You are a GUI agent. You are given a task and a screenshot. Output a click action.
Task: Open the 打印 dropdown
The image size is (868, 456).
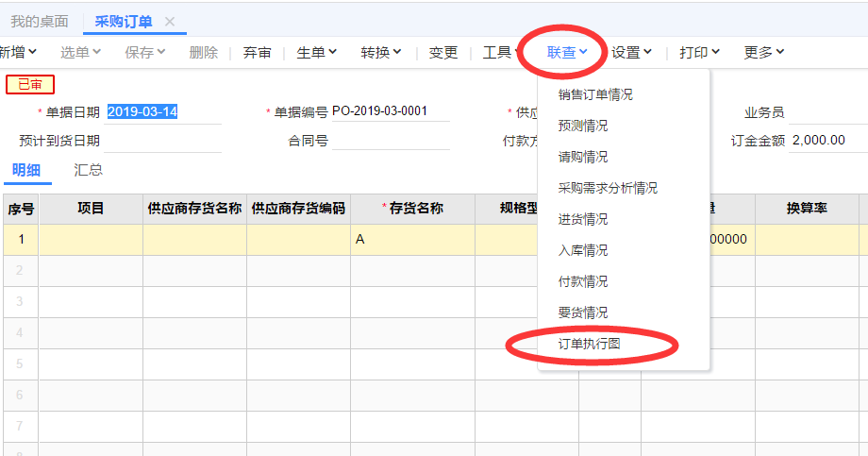(x=700, y=53)
